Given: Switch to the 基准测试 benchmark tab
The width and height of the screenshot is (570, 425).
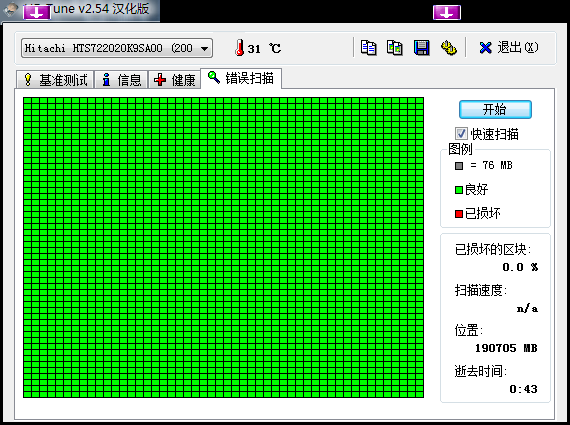Looking at the screenshot, I should pyautogui.click(x=55, y=80).
